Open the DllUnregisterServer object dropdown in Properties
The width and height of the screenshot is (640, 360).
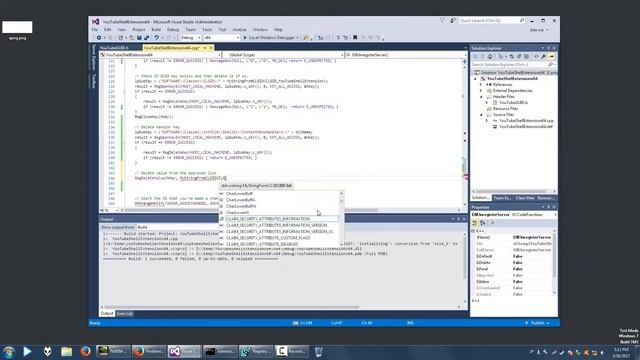[x=514, y=215]
